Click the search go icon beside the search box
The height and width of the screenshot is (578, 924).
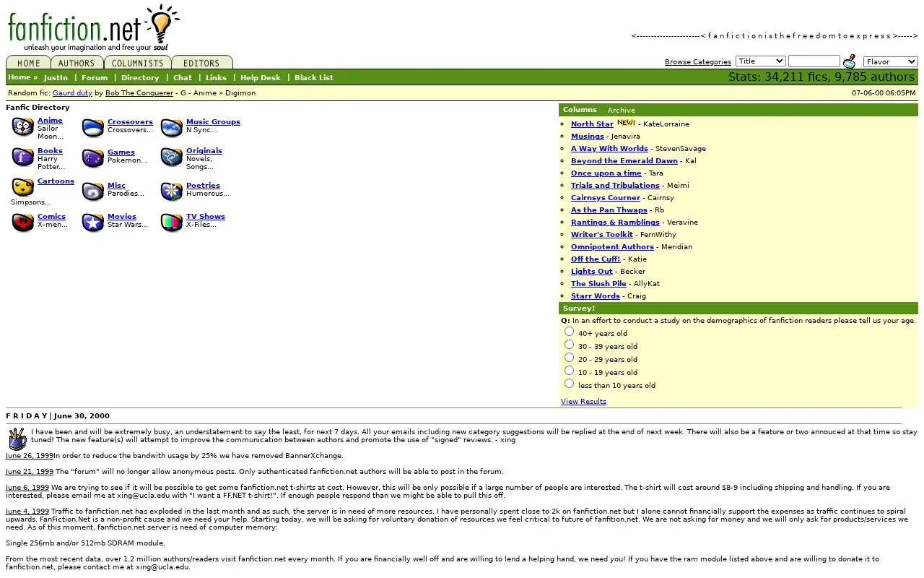pos(850,61)
